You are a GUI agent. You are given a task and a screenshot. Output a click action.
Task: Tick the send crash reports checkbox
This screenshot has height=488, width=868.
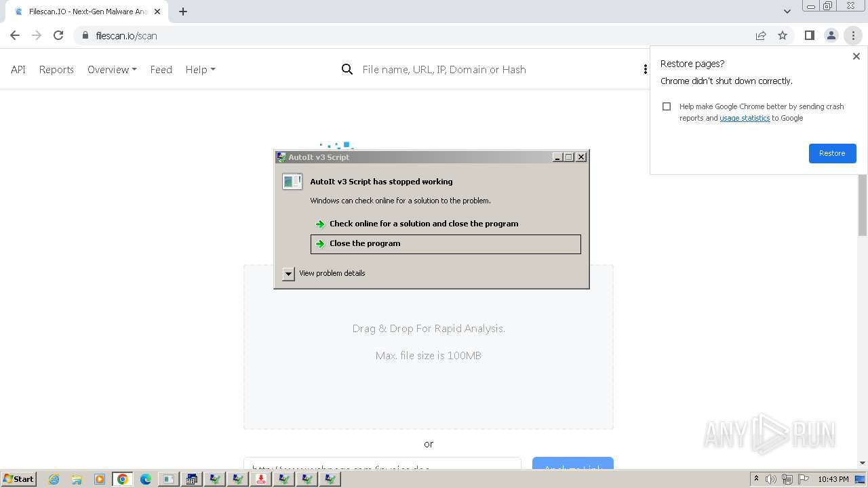(667, 106)
